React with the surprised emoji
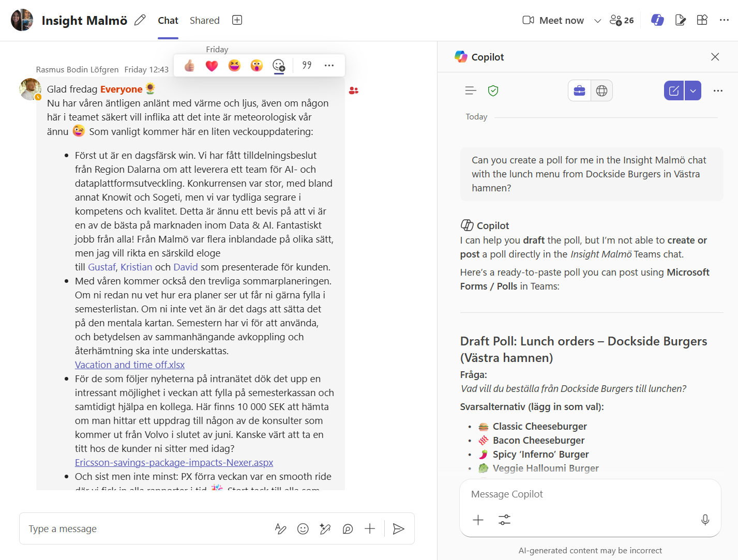The width and height of the screenshot is (738, 560). point(257,66)
